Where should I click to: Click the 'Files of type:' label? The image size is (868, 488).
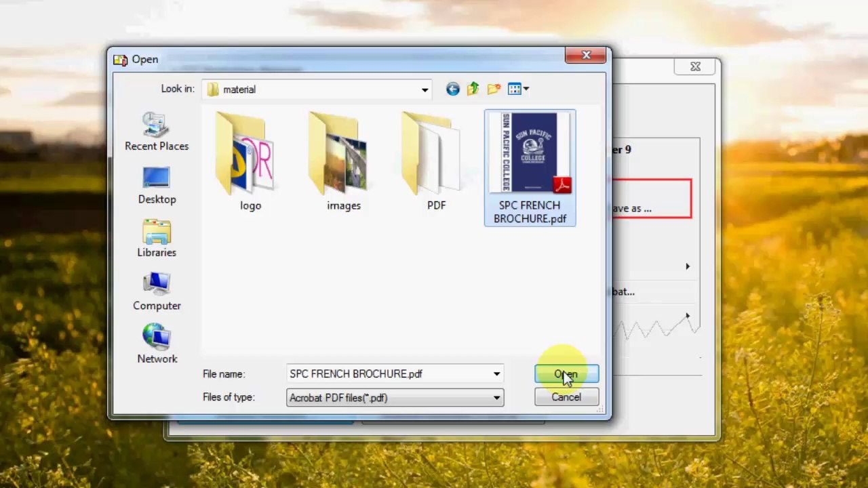[229, 397]
